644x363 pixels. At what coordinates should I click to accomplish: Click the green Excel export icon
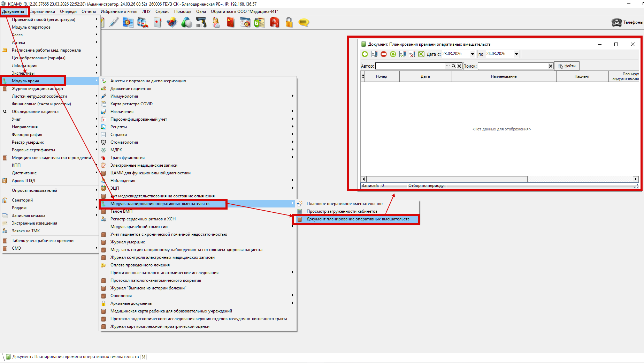(421, 54)
